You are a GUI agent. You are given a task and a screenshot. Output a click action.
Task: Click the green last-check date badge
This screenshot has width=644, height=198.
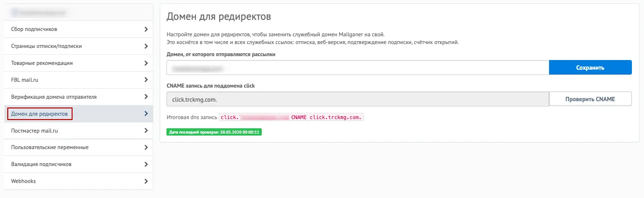[214, 131]
